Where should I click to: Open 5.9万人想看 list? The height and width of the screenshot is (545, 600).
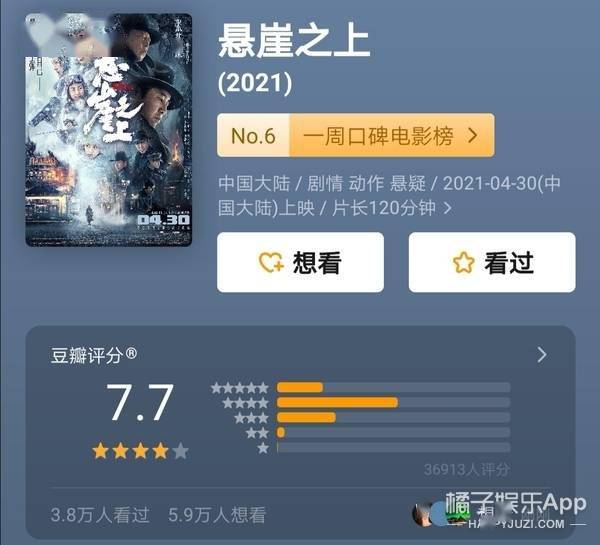click(x=217, y=515)
